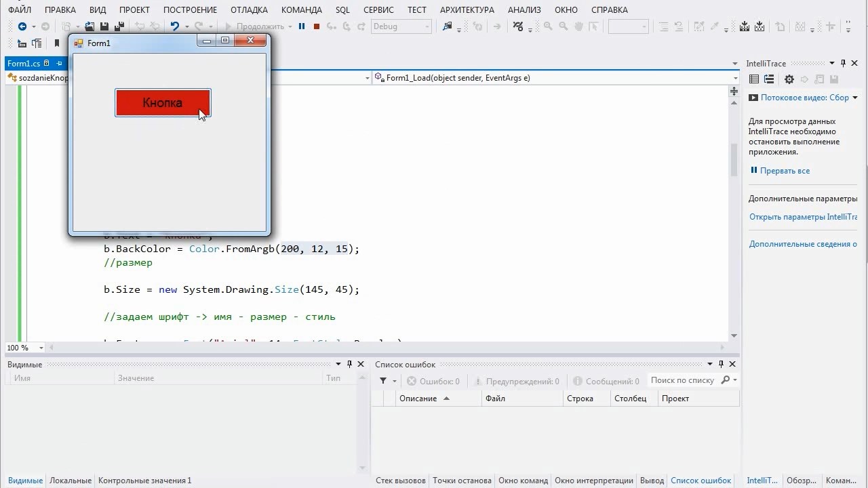
Task: Click the navigate backward arrow icon
Action: [22, 26]
